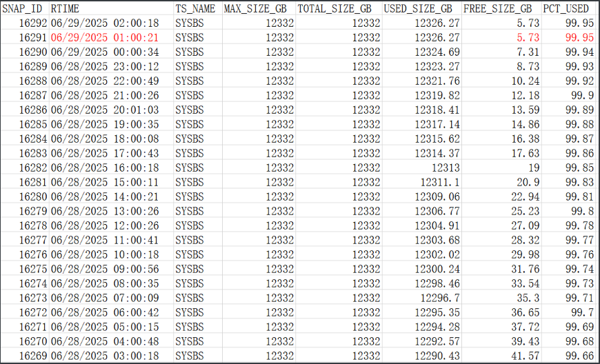
Task: Select free size value 33.54
Action: [x=525, y=284]
